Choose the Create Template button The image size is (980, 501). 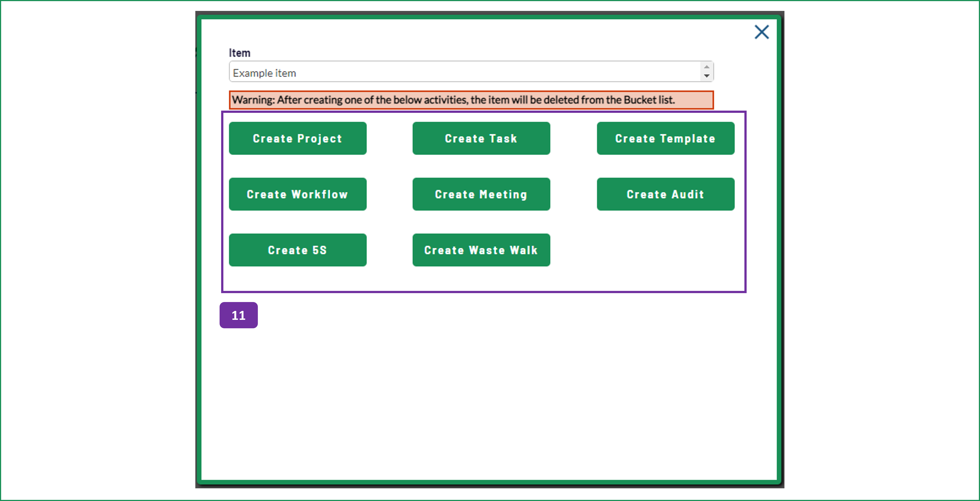(665, 138)
